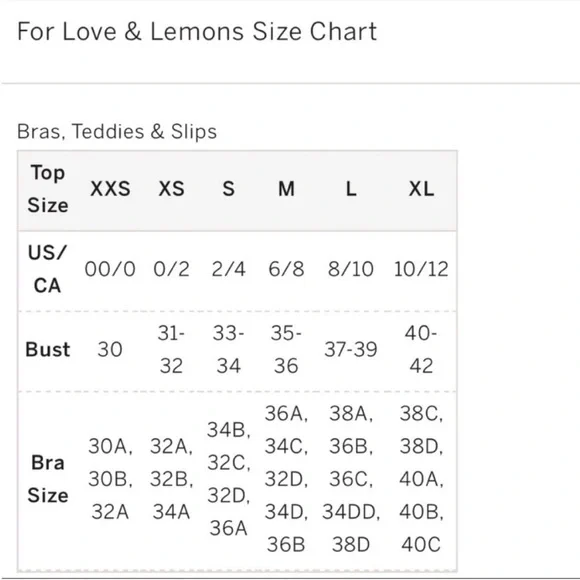Click the US/CA row label
The width and height of the screenshot is (580, 580).
47,269
